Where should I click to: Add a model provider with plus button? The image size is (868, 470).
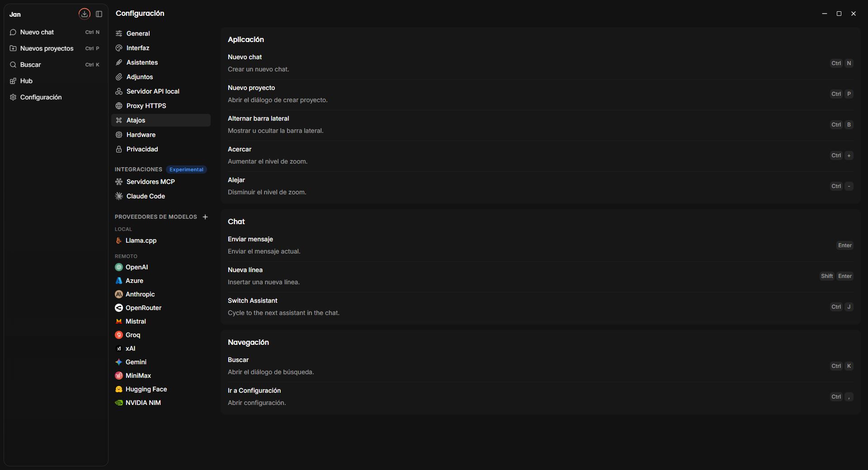pos(205,217)
